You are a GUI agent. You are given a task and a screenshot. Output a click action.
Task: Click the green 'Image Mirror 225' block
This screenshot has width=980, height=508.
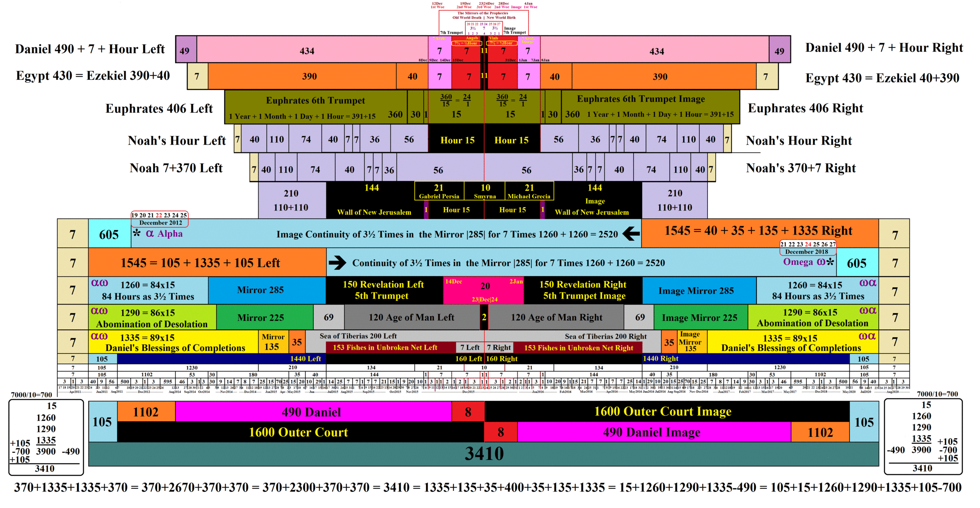[x=701, y=317]
